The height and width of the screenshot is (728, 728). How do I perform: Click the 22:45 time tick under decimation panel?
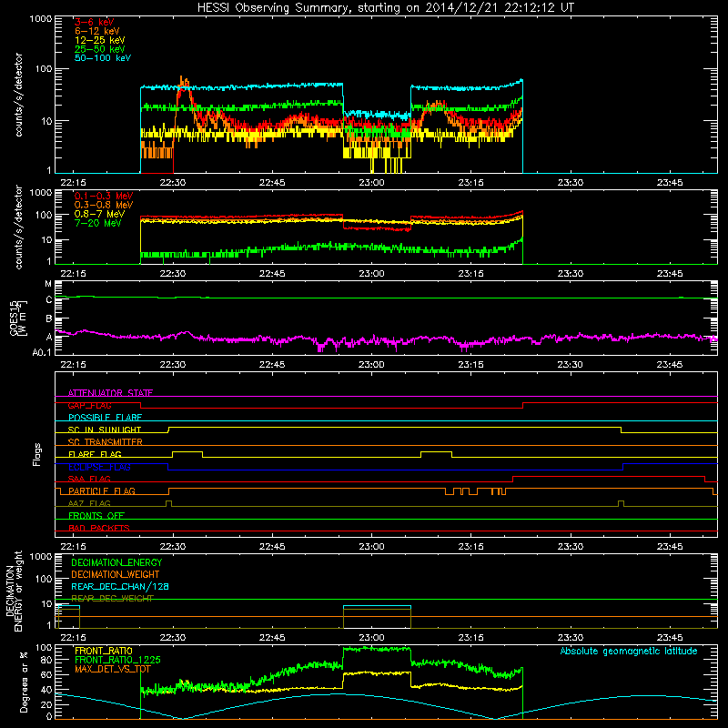pos(272,638)
